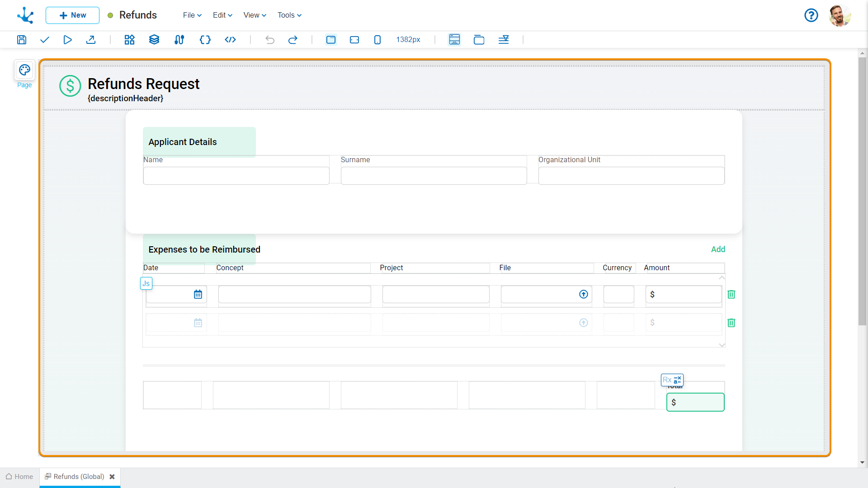Image resolution: width=868 pixels, height=488 pixels.
Task: Click the Publish/Export arrow icon
Action: coord(90,39)
